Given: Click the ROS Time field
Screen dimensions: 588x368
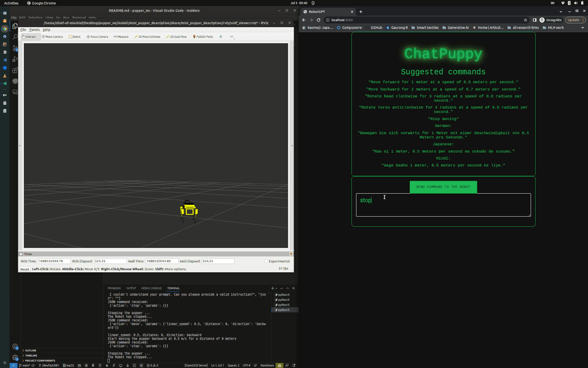Looking at the screenshot, I should point(54,261).
